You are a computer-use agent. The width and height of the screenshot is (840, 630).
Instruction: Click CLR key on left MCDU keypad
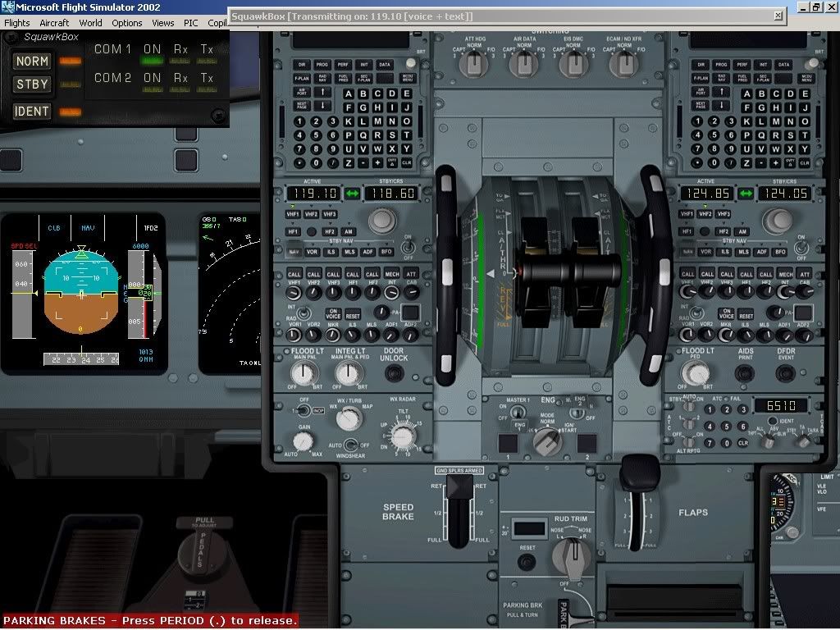[407, 162]
